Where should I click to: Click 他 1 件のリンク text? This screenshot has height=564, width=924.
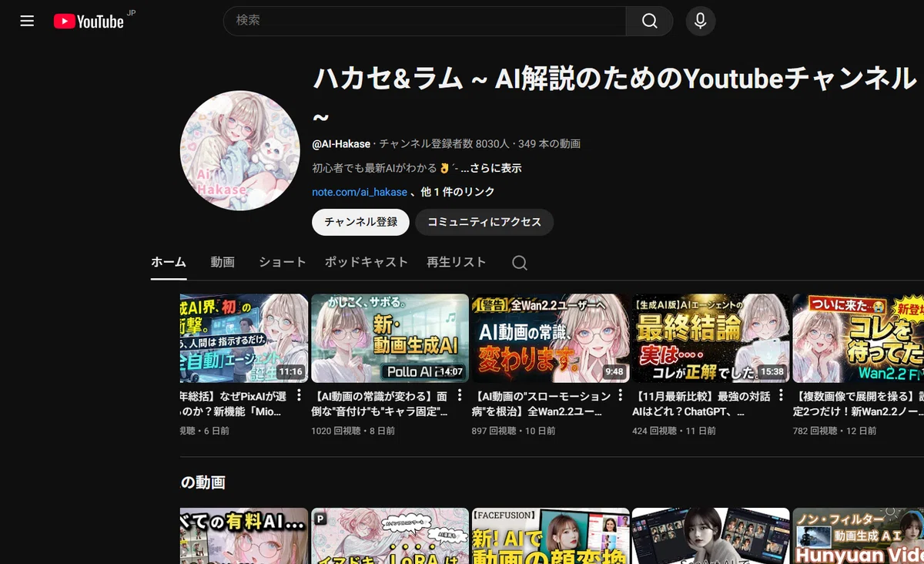point(458,192)
